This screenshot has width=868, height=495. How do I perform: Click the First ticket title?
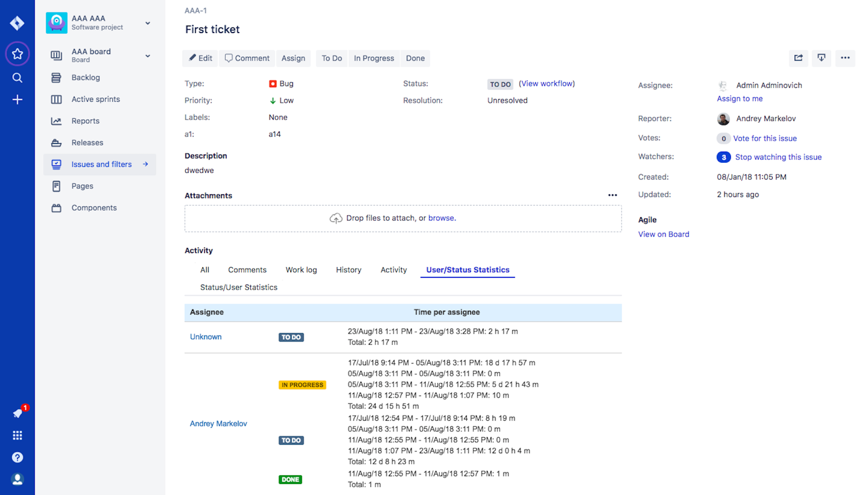(212, 30)
